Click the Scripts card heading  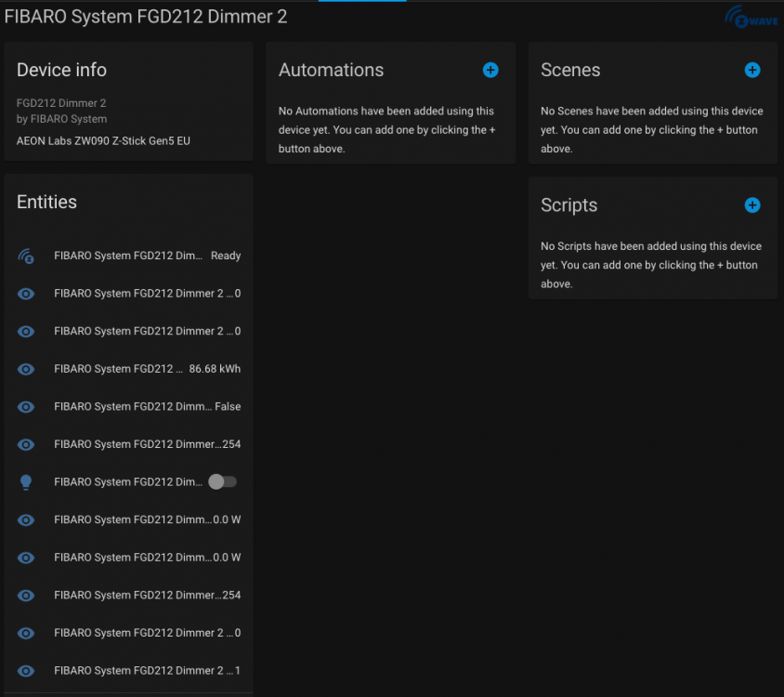click(568, 205)
